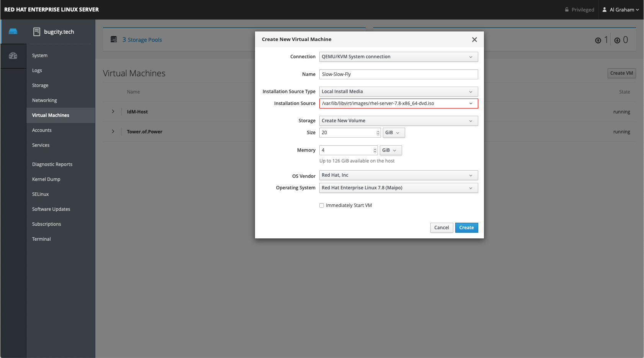The width and height of the screenshot is (644, 358).
Task: Click the Create VM button
Action: (x=621, y=73)
